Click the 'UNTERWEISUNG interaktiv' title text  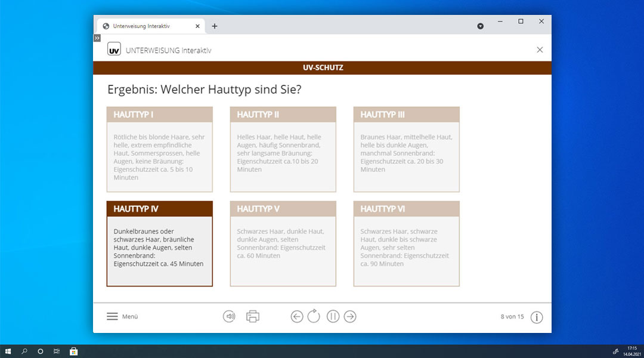point(168,51)
